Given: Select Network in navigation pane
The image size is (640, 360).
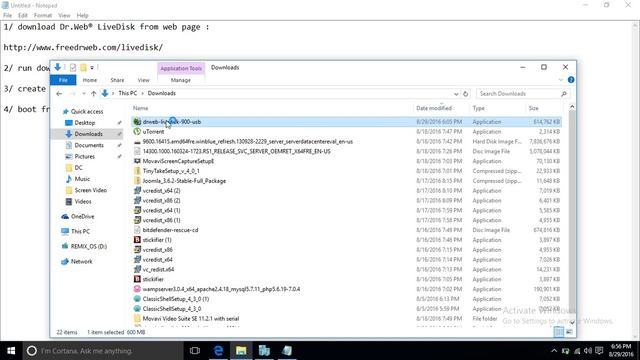Looking at the screenshot, I should coord(81,262).
